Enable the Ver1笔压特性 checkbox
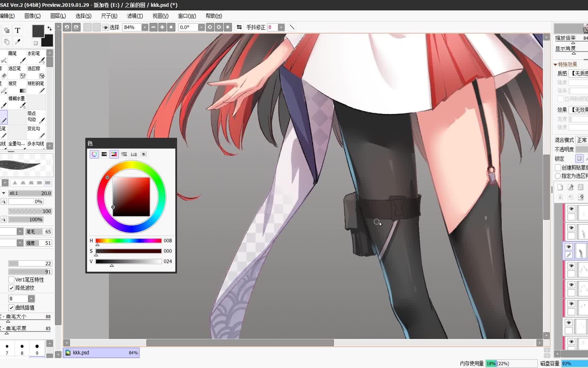The height and width of the screenshot is (368, 588). coord(11,280)
